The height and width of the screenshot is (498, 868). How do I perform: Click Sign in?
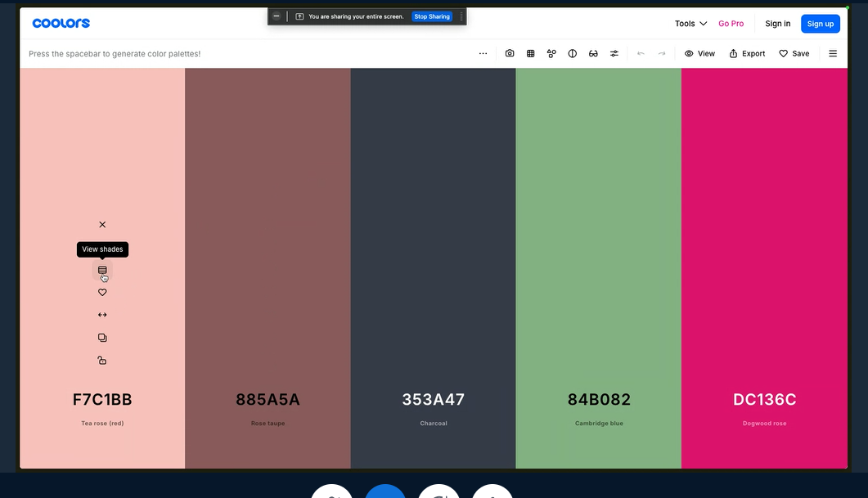pos(778,23)
